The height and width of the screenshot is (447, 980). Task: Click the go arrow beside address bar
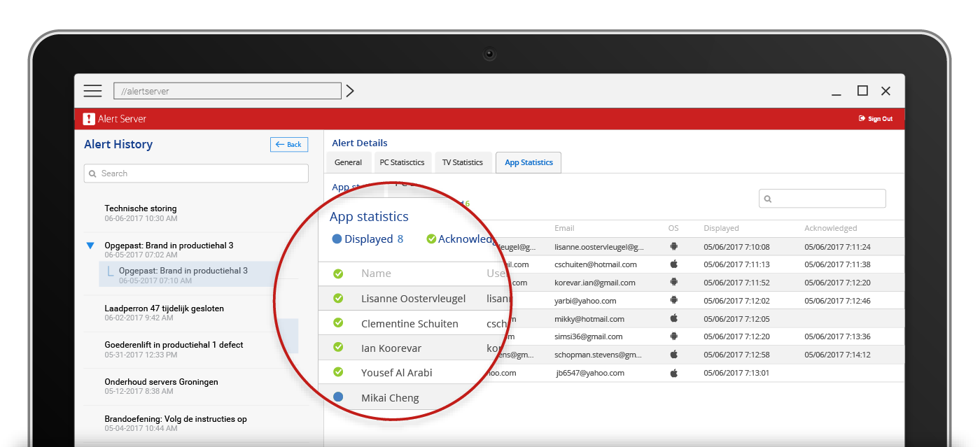pos(350,91)
